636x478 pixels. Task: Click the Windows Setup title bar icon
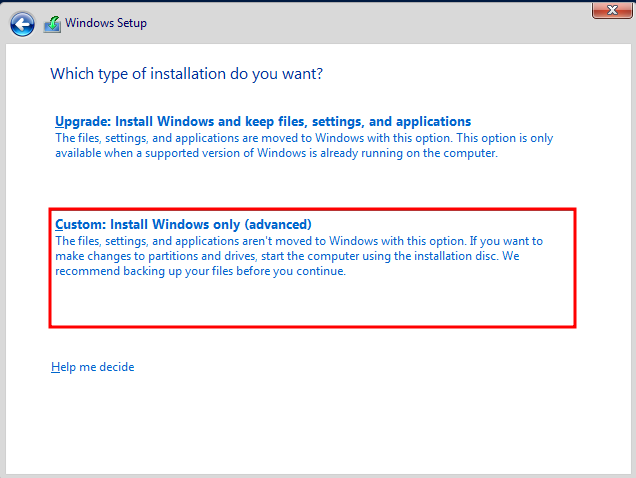[52, 23]
